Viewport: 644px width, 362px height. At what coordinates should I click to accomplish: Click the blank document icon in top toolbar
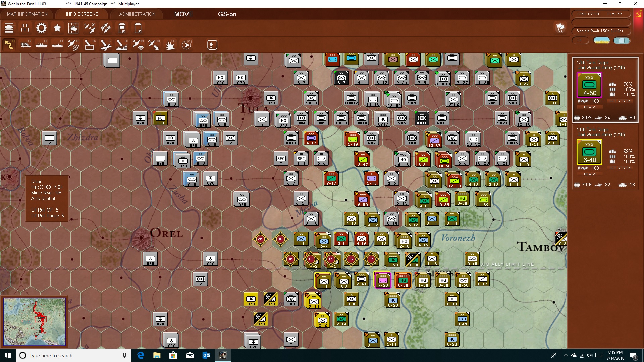(x=138, y=28)
